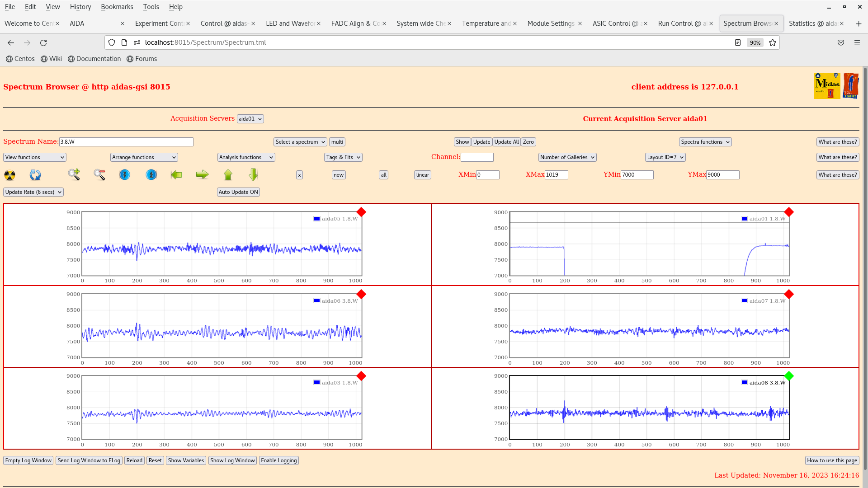Click the blue double up-arrow icon

click(x=151, y=175)
